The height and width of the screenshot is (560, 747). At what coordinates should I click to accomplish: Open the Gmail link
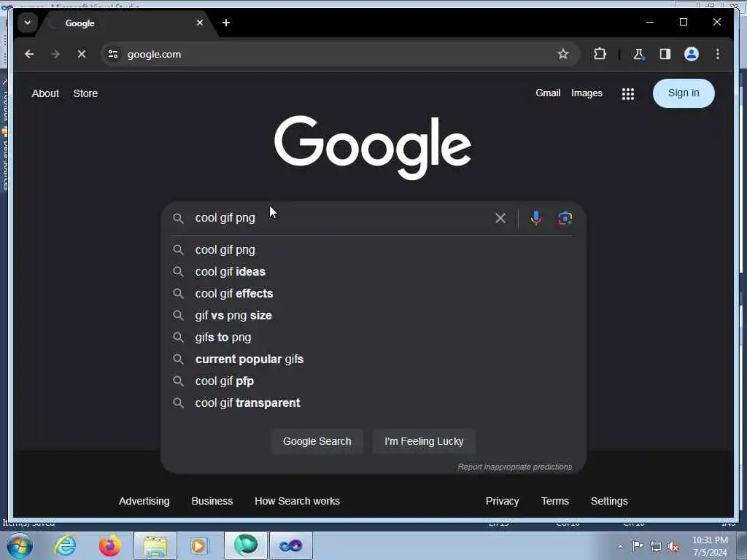pos(548,93)
